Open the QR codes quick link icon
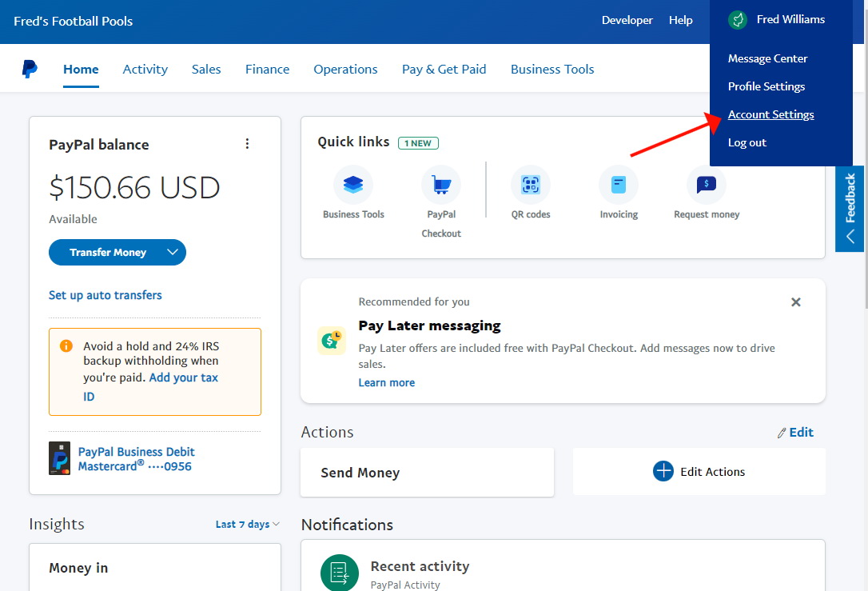This screenshot has height=591, width=868. [531, 185]
